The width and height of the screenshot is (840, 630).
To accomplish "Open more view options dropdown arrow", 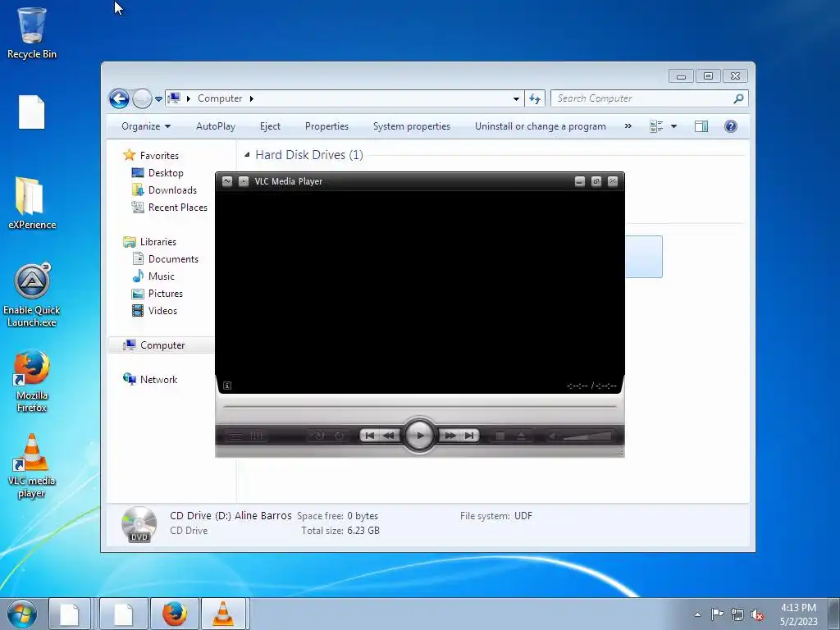I will point(674,126).
